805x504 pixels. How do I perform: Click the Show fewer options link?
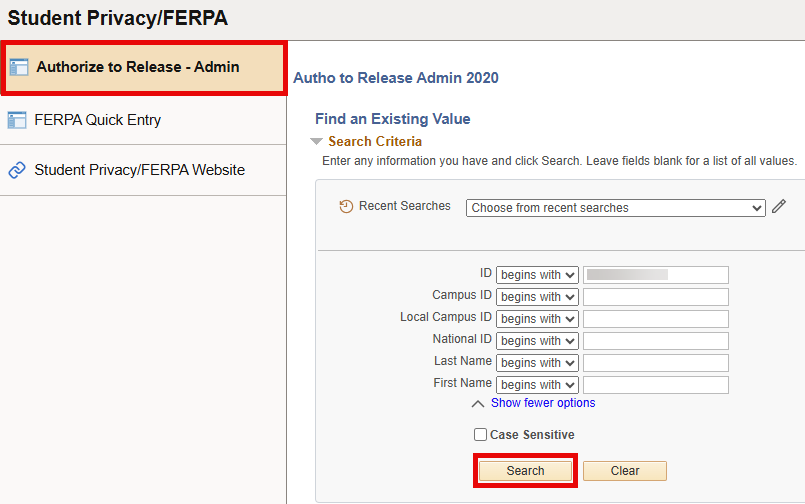[543, 403]
